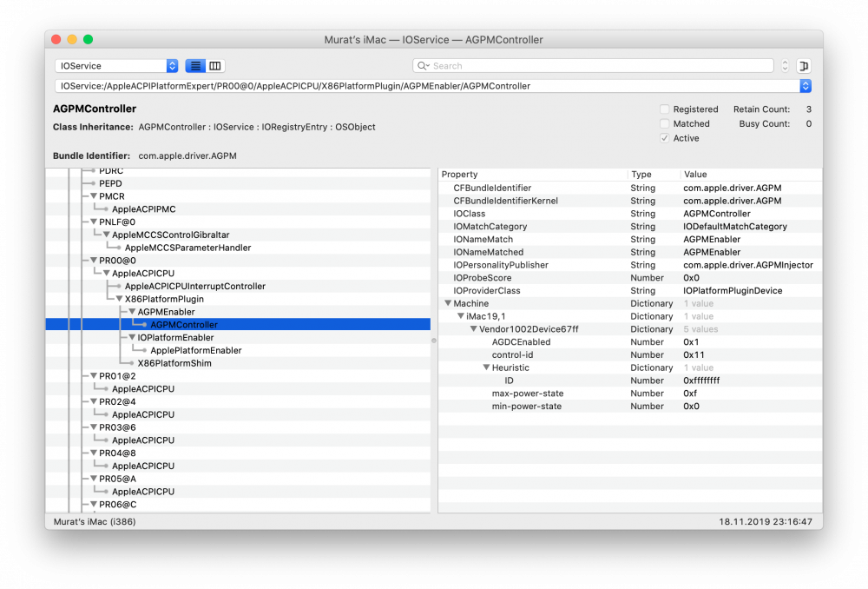Collapse the Vendor1002Device67ff dictionary
This screenshot has height=589, width=868.
coord(473,329)
